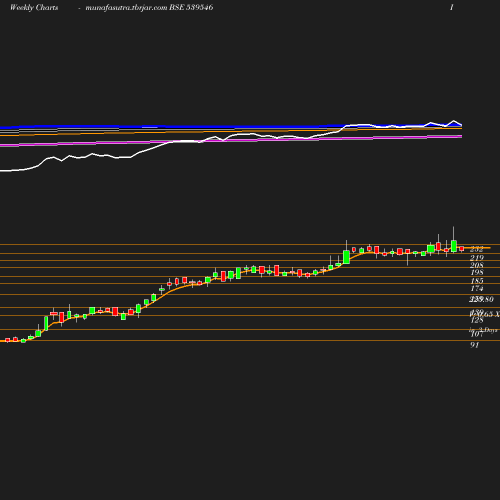Click the 208 price level label
This screenshot has width=500, height=500.
click(477, 265)
